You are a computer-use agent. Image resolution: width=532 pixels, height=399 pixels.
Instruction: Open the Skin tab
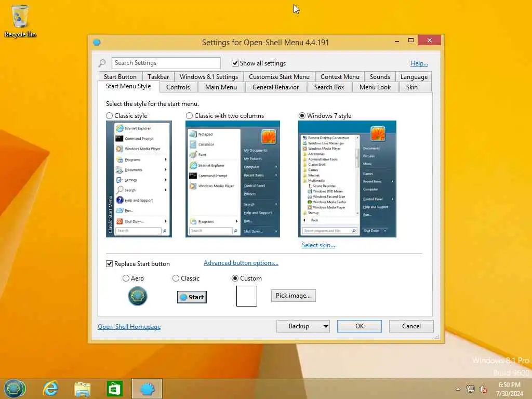point(412,87)
